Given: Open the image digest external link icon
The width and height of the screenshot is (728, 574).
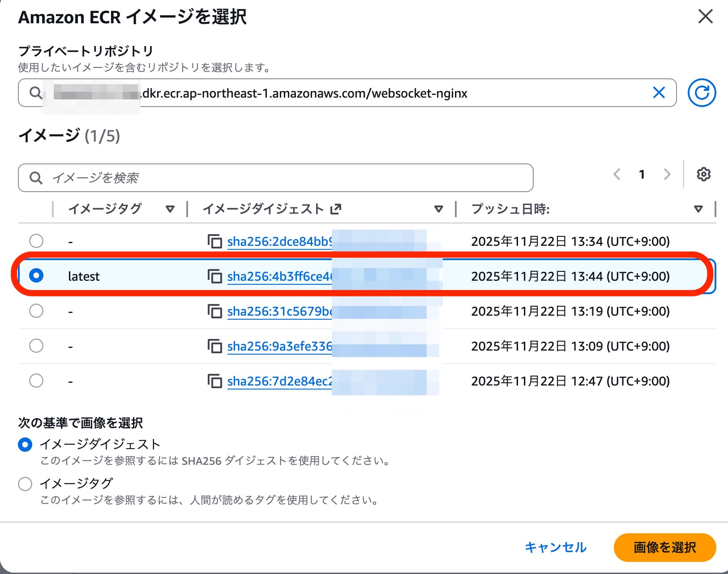Looking at the screenshot, I should click(336, 209).
